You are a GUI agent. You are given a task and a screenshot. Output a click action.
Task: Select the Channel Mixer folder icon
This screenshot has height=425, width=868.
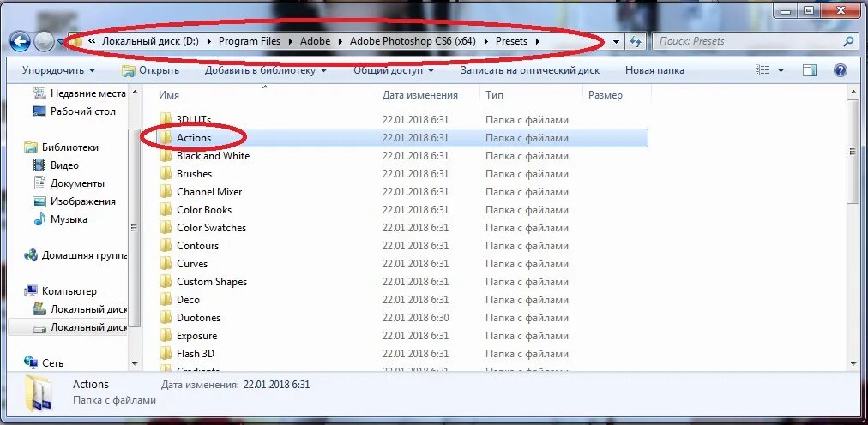[166, 192]
